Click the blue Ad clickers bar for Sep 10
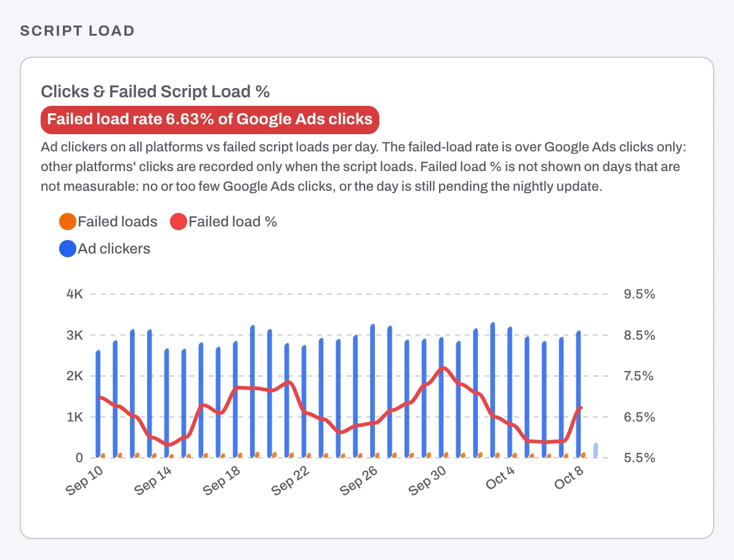The image size is (734, 560). coord(99,404)
